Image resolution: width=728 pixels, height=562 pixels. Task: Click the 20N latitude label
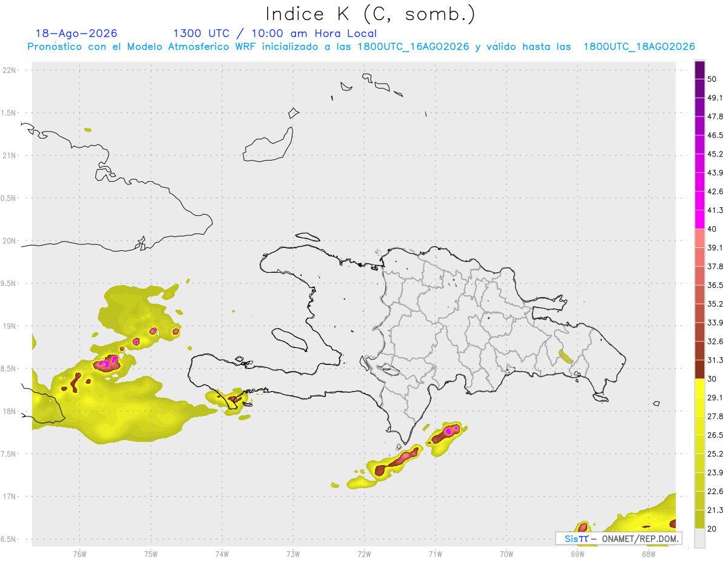pos(10,241)
